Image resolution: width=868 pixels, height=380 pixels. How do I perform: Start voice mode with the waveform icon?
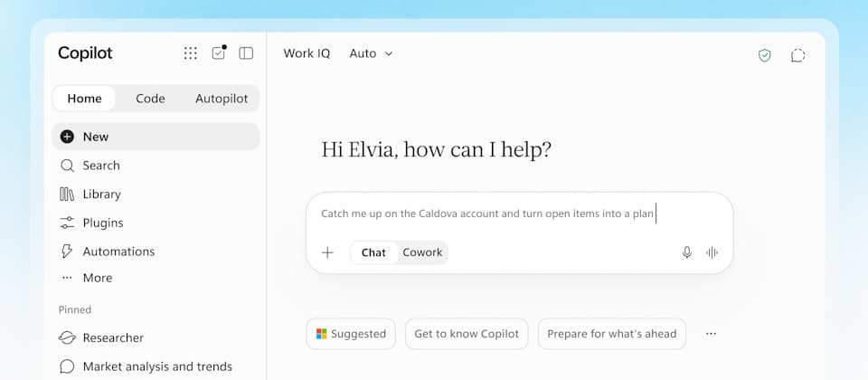[712, 252]
